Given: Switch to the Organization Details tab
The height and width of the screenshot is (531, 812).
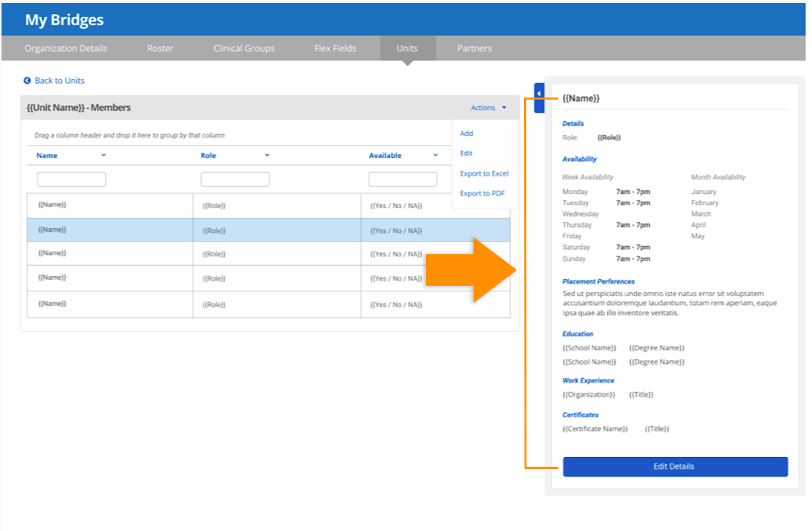Looking at the screenshot, I should pos(66,49).
